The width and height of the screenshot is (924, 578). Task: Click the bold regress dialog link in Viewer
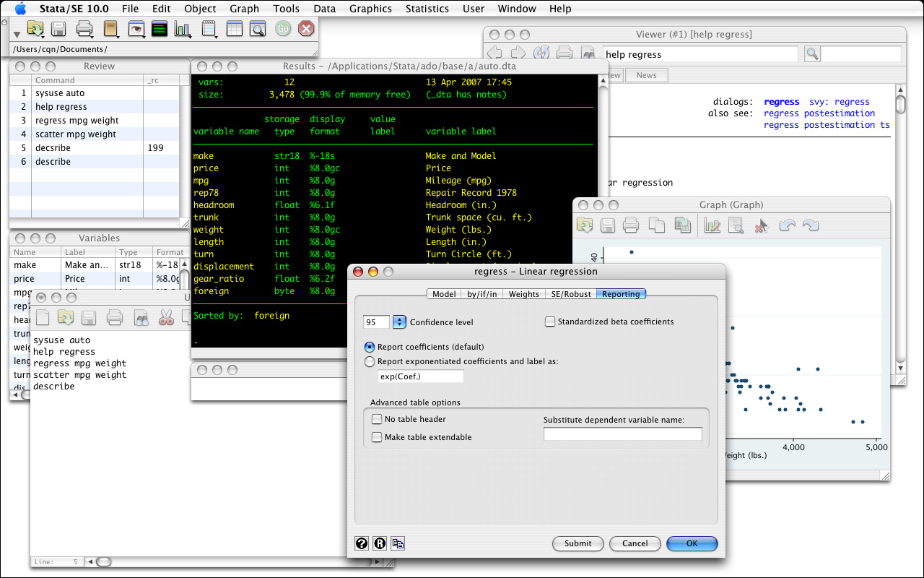tap(781, 102)
